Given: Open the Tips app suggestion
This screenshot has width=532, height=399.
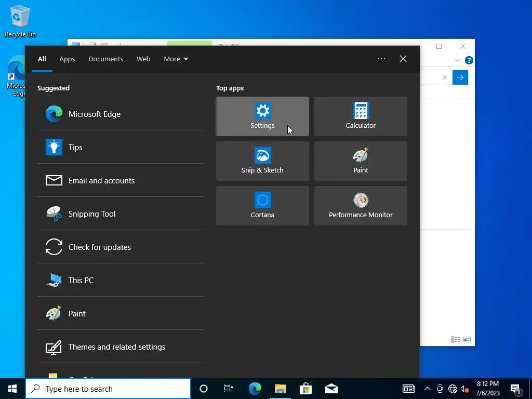Looking at the screenshot, I should coord(120,147).
